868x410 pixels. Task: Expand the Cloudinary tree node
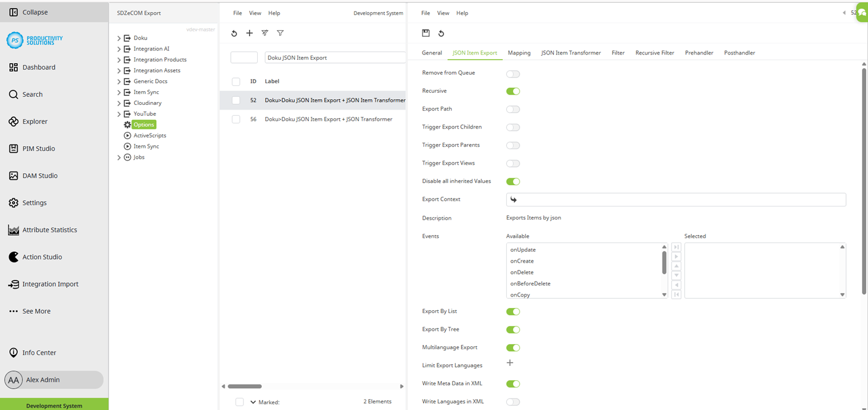pos(119,103)
